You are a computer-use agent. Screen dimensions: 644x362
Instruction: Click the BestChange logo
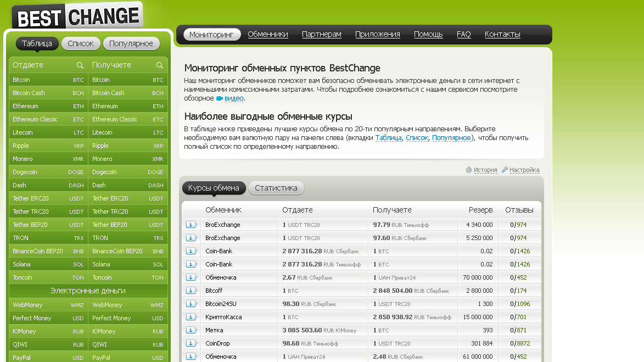pyautogui.click(x=77, y=16)
